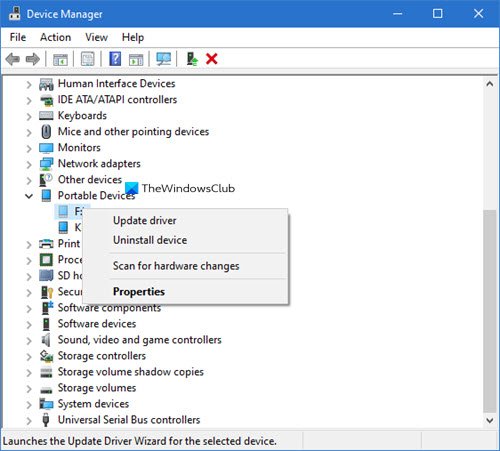
Task: Open the View menu
Action: pyautogui.click(x=96, y=37)
